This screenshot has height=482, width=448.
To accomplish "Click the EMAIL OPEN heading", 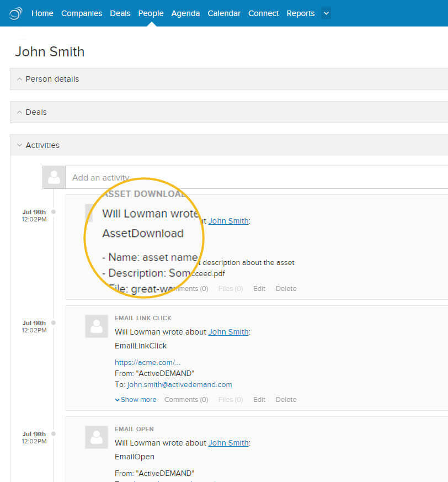I will (x=134, y=429).
